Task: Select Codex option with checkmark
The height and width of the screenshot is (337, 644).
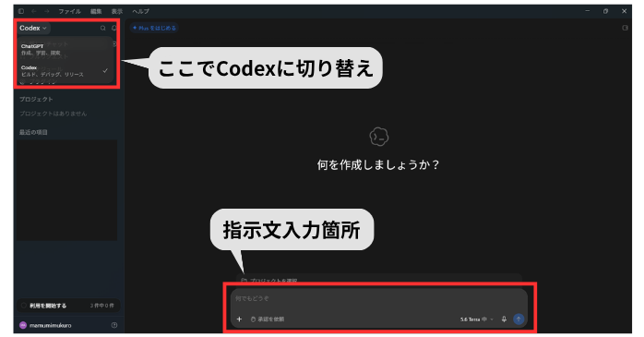Action: (x=65, y=71)
